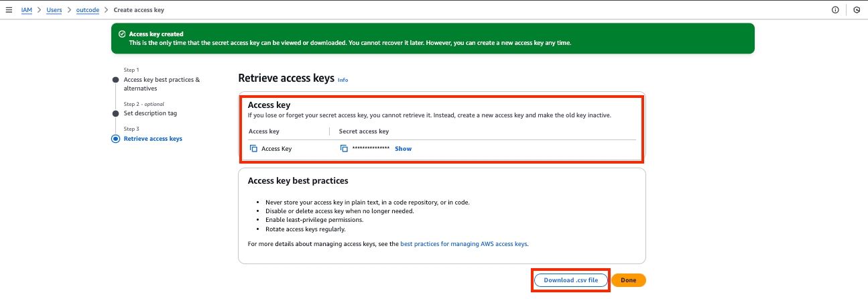Click the hexagon clock icon at top right
Image resolution: width=868 pixels, height=299 pixels.
pos(857,10)
